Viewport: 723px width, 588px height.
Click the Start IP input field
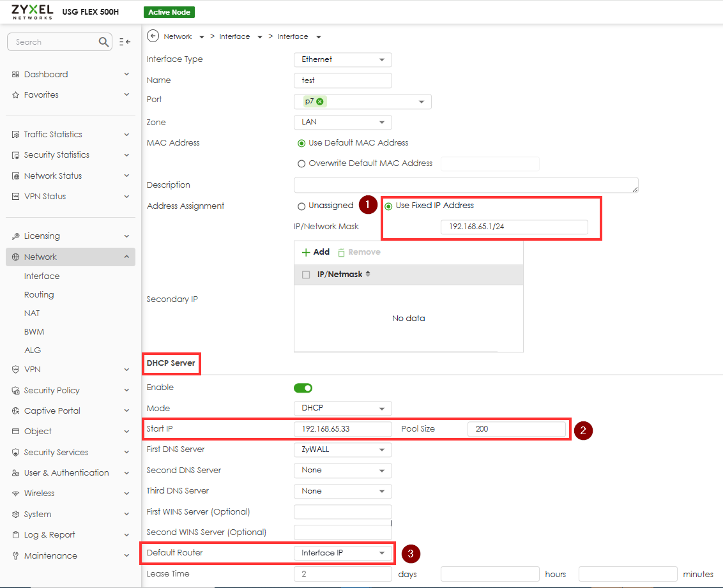click(x=342, y=429)
